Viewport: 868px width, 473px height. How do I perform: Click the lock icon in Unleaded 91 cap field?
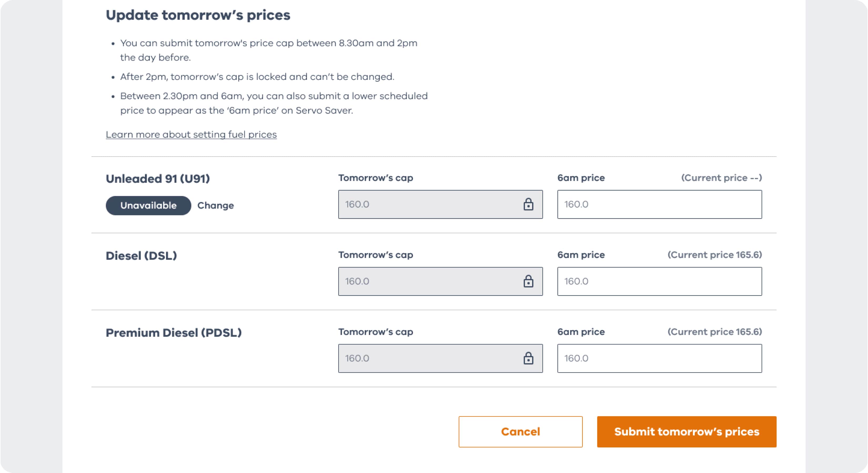[x=528, y=204]
